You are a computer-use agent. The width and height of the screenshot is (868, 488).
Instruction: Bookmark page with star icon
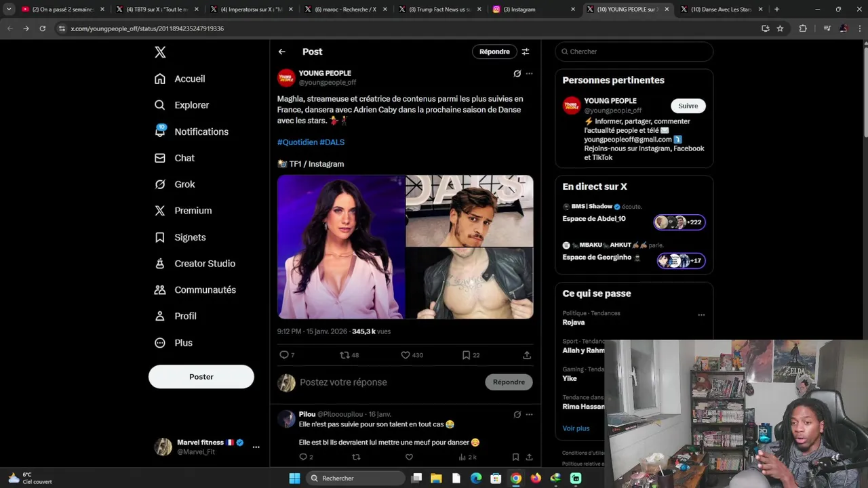(780, 28)
